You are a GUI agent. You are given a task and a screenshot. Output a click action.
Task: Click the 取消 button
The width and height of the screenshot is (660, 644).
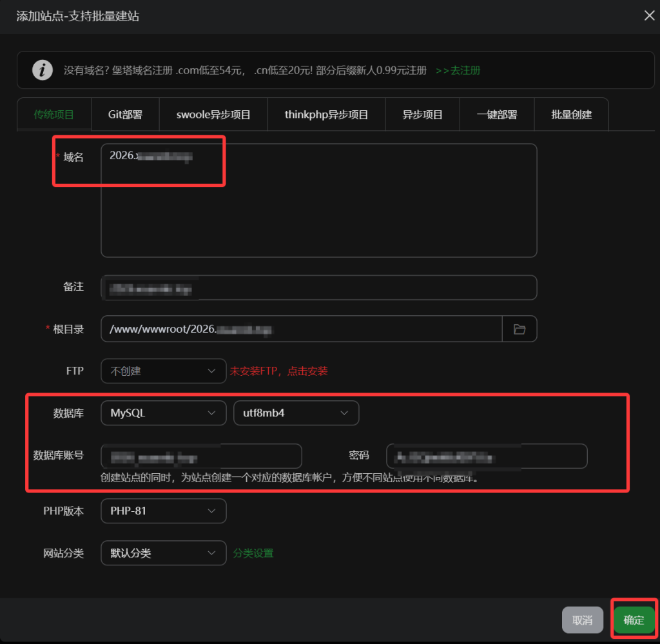point(582,620)
